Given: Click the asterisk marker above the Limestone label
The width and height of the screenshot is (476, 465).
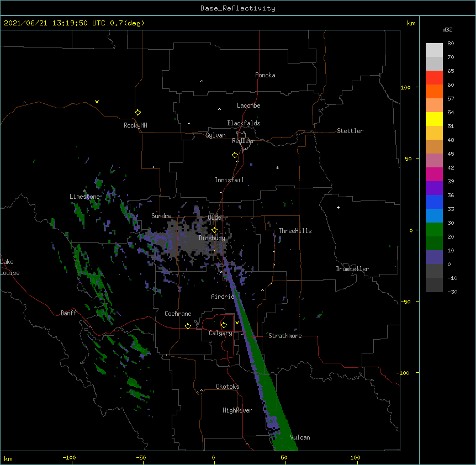Looking at the screenshot, I should (84, 191).
